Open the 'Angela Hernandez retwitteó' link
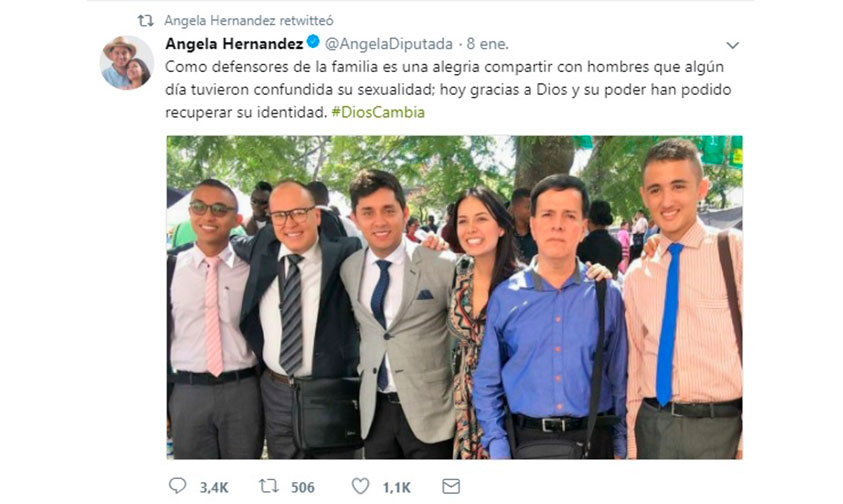Screen dimensions: 843x504 tap(248, 21)
